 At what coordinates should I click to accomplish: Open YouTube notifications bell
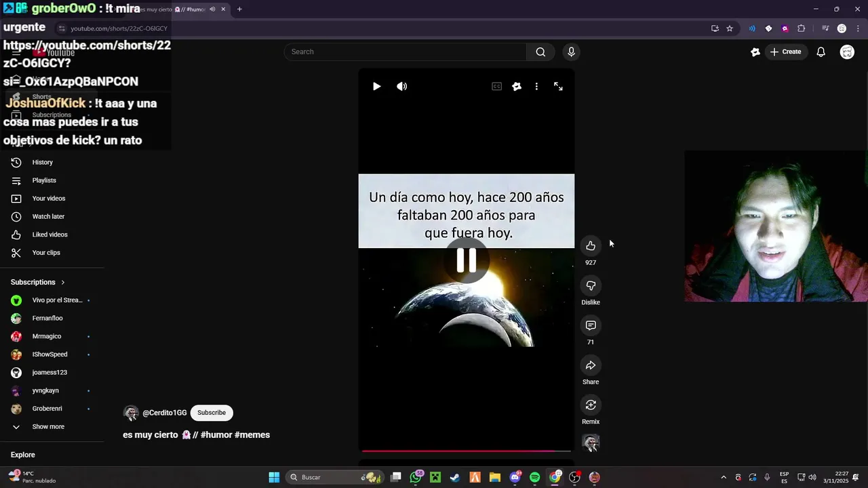(x=821, y=52)
